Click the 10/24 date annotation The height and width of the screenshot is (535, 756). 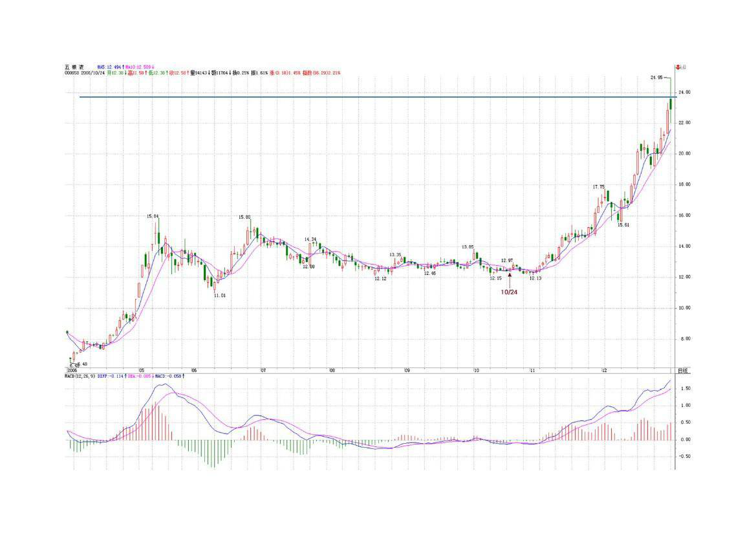click(510, 292)
